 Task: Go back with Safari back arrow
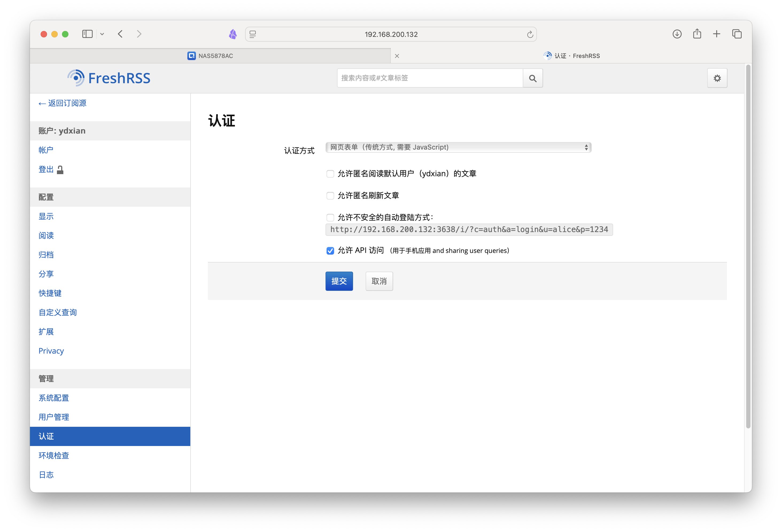[120, 34]
